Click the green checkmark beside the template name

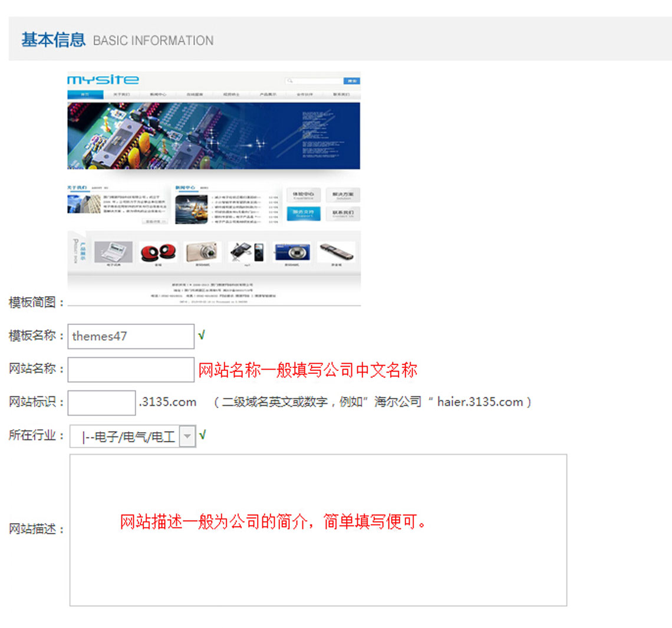coord(202,335)
